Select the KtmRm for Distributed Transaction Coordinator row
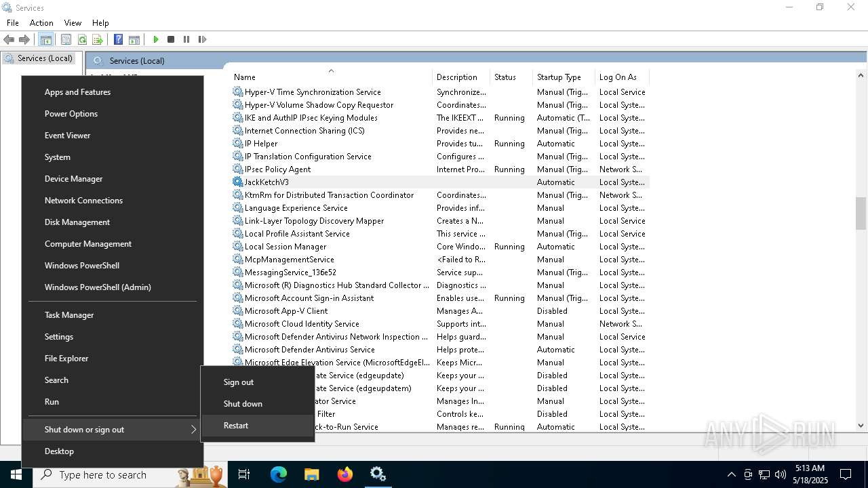This screenshot has height=488, width=868. click(439, 195)
